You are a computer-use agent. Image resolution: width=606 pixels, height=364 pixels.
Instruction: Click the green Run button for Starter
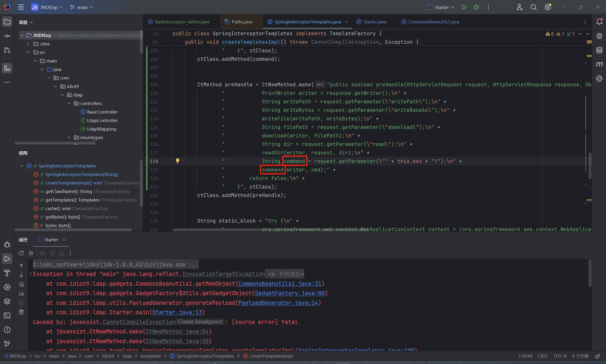click(x=464, y=7)
